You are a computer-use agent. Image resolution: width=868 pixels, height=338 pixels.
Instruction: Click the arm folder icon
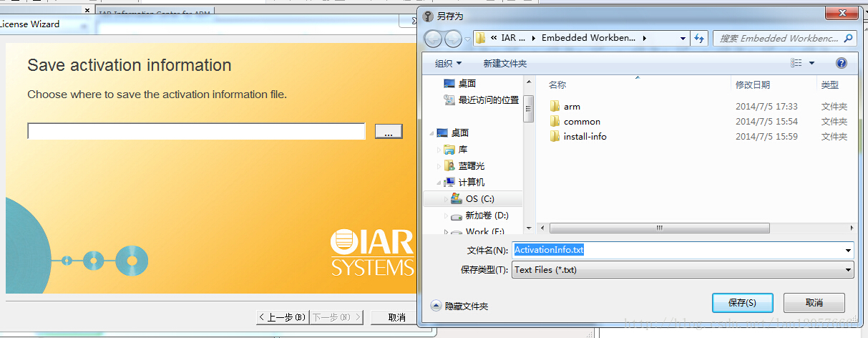(555, 106)
